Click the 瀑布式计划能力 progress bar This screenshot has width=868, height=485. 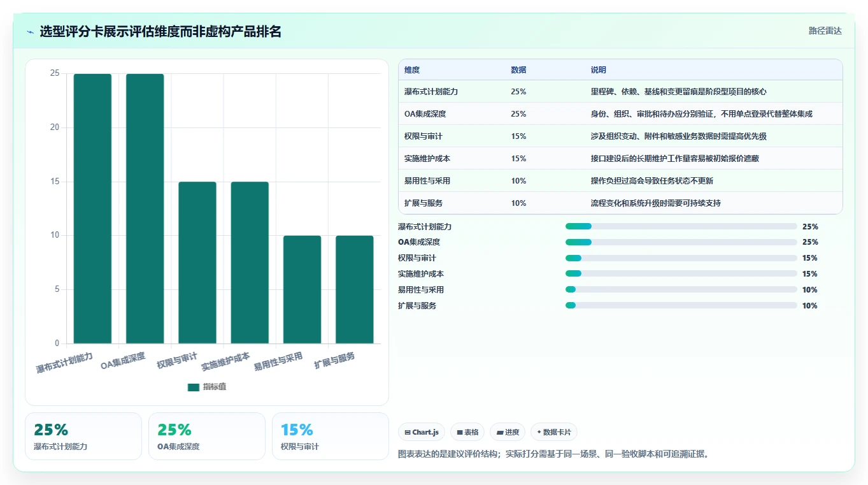tap(681, 226)
